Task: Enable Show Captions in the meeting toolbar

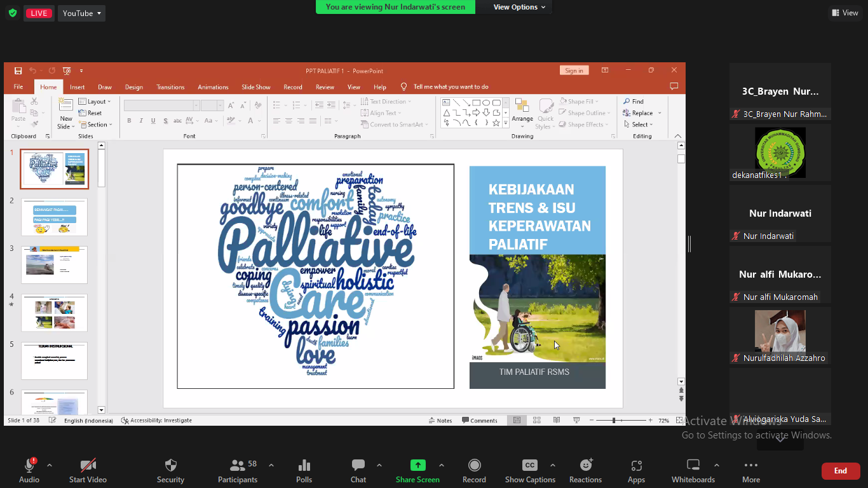Action: (x=530, y=470)
